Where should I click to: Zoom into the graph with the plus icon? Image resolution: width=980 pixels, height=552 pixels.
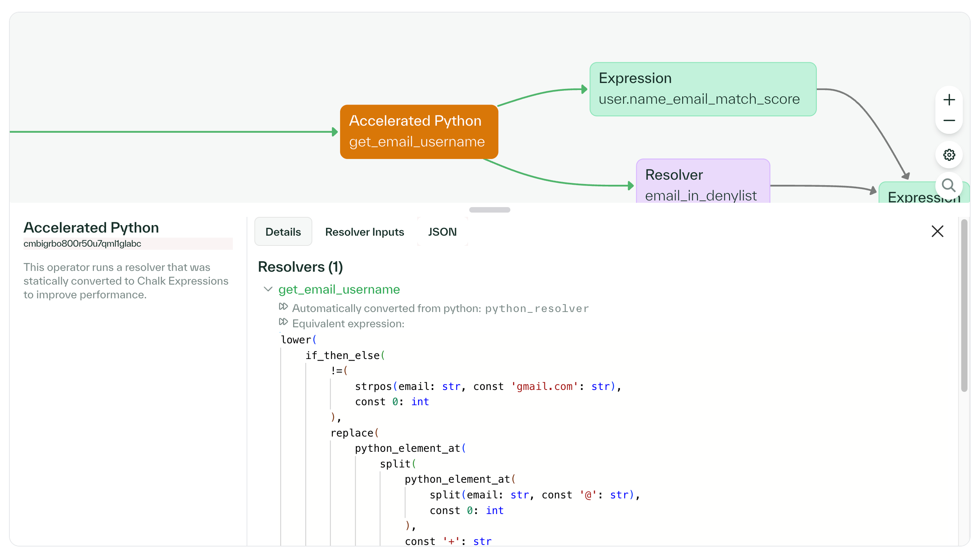[x=949, y=99]
